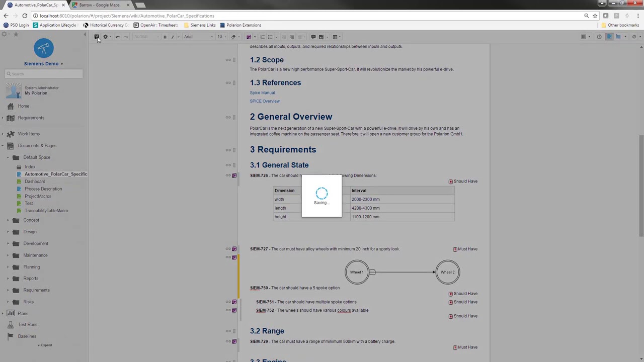This screenshot has height=362, width=644.
Task: Open dropdown arrow beside work item icon
Action: (x=254, y=37)
